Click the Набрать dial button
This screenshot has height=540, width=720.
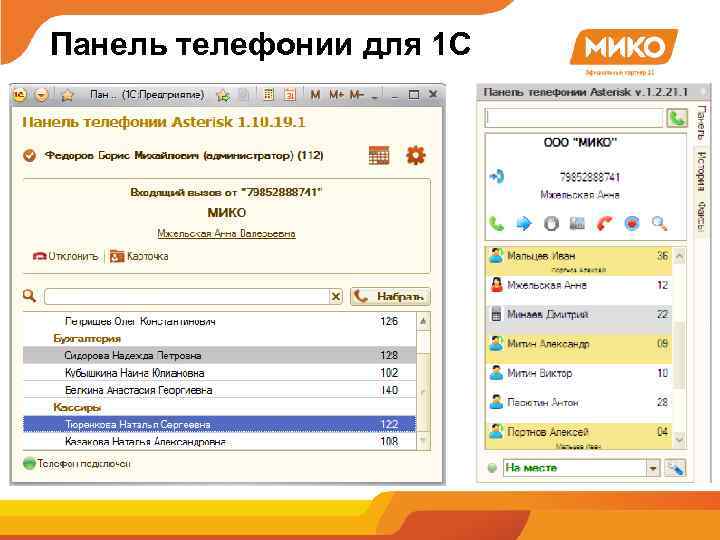(390, 297)
